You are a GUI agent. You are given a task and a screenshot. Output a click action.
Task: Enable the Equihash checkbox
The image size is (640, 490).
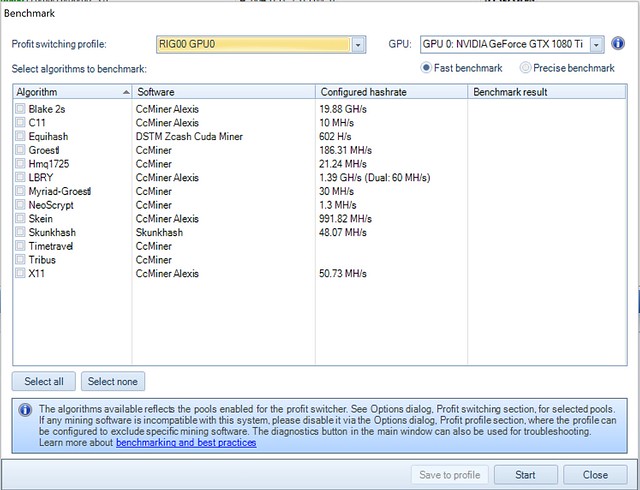pos(20,136)
